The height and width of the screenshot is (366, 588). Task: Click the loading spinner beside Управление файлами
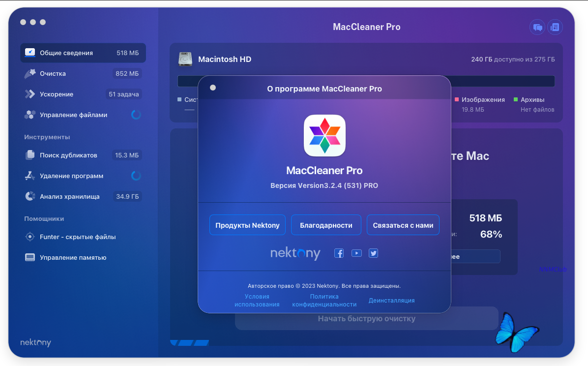(136, 115)
